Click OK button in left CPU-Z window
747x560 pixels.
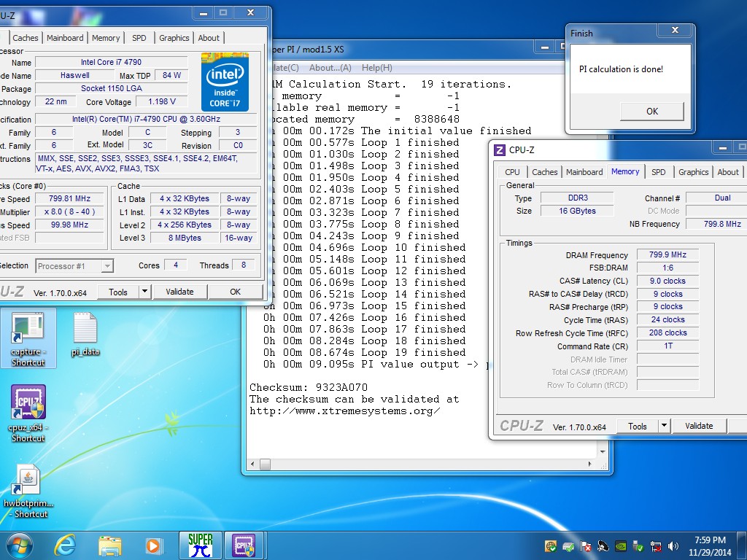pos(236,292)
